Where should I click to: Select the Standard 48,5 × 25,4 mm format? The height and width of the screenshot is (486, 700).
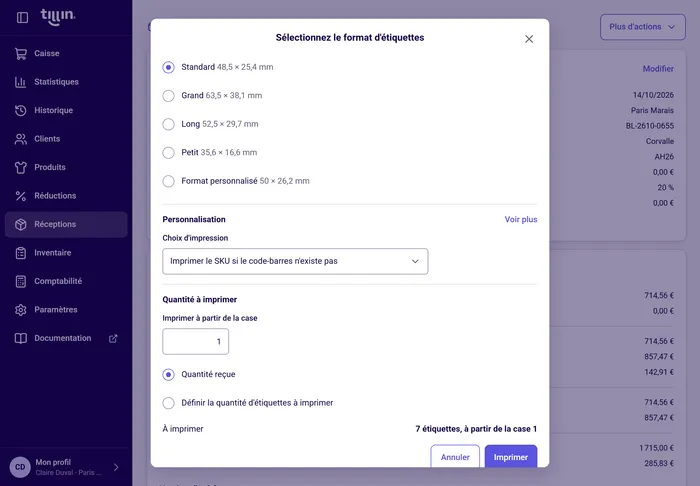click(168, 67)
